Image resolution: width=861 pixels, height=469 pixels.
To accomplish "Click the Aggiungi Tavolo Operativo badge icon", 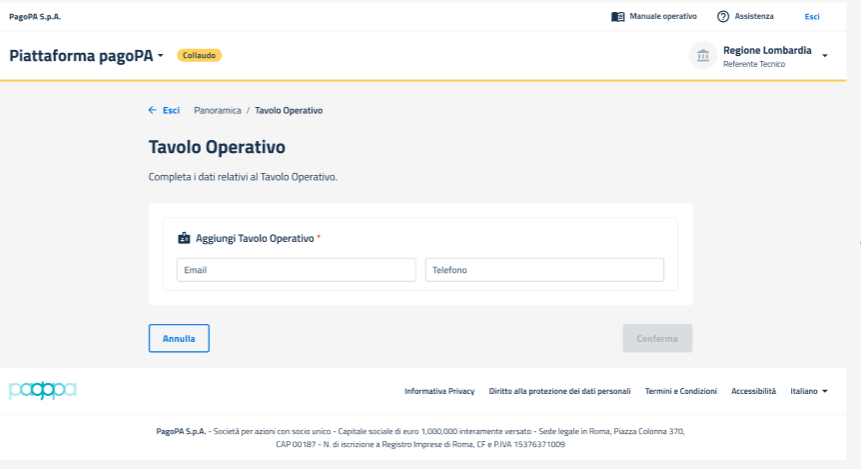I will pyautogui.click(x=183, y=239).
